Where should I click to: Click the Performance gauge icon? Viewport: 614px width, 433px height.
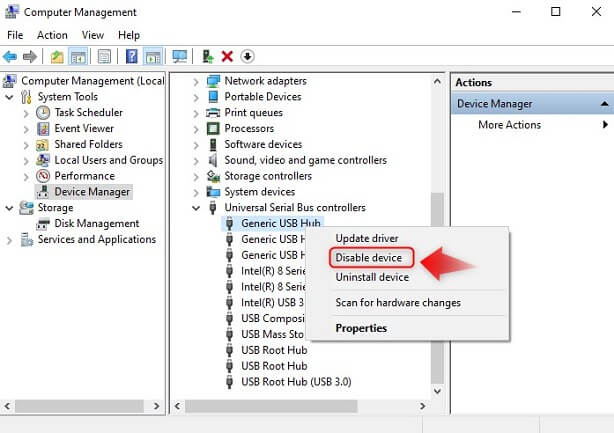(43, 176)
